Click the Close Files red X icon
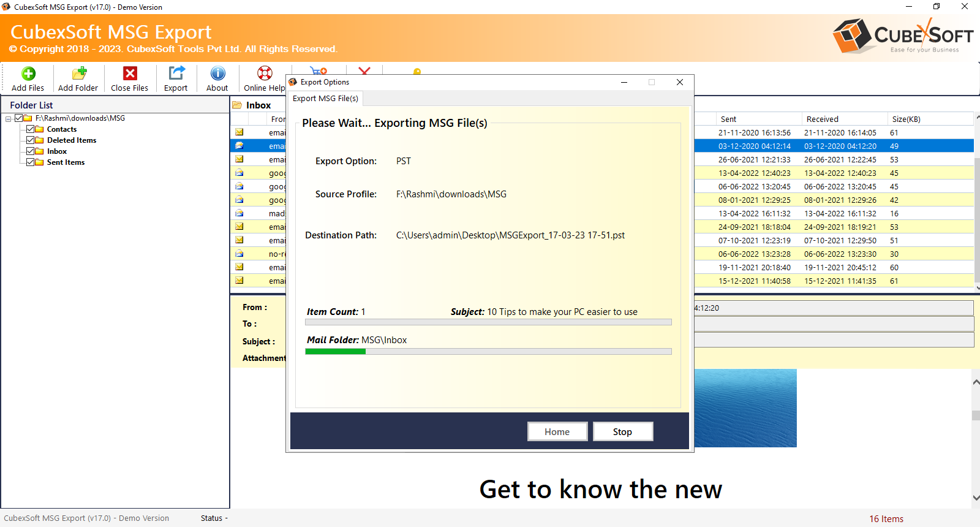 click(130, 74)
